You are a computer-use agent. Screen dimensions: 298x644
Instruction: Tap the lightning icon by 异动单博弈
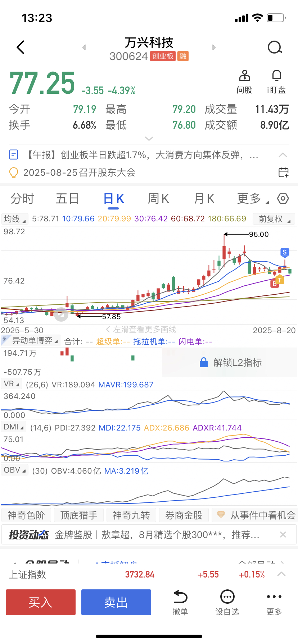coord(5,340)
